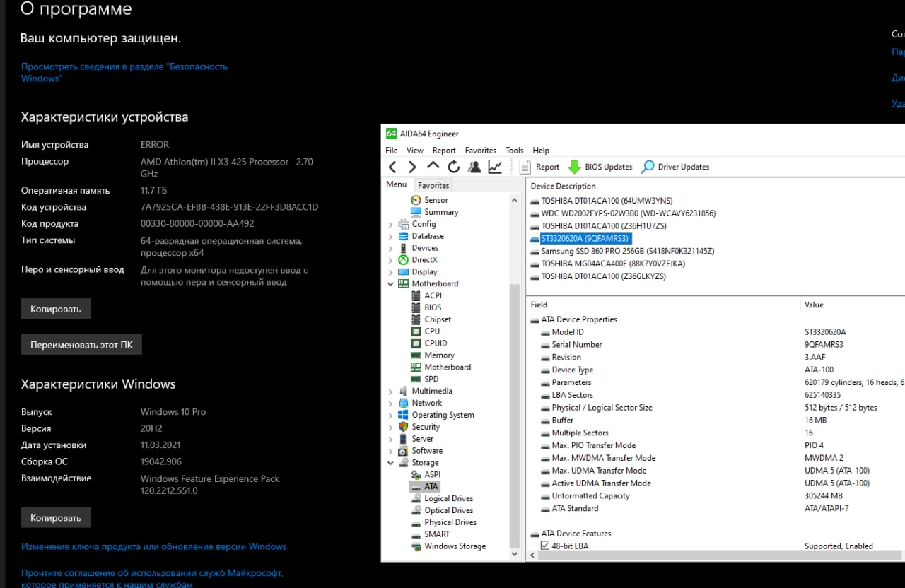
Task: Select the ACPI item under Motherboard
Action: 427,295
